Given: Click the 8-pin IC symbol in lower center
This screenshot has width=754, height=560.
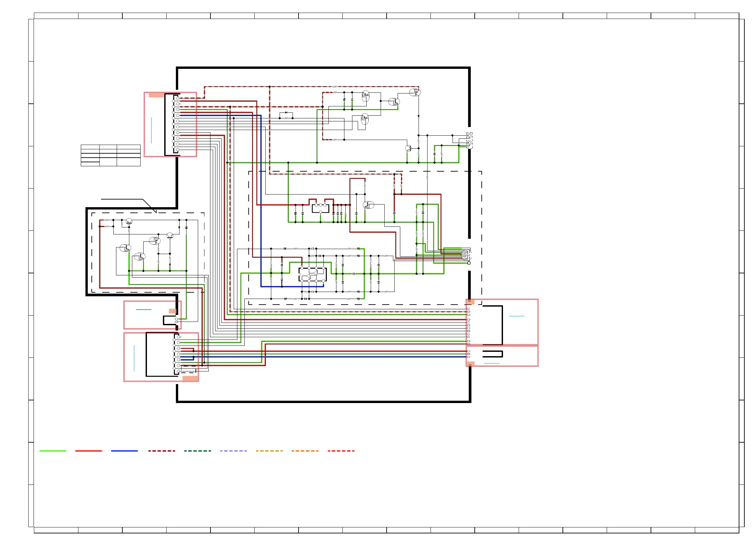Looking at the screenshot, I should 313,275.
